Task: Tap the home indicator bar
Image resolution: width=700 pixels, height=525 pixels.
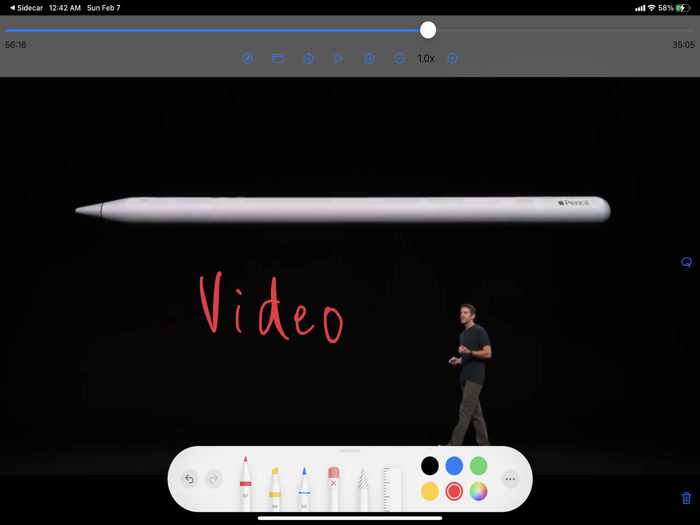Action: pos(350,518)
